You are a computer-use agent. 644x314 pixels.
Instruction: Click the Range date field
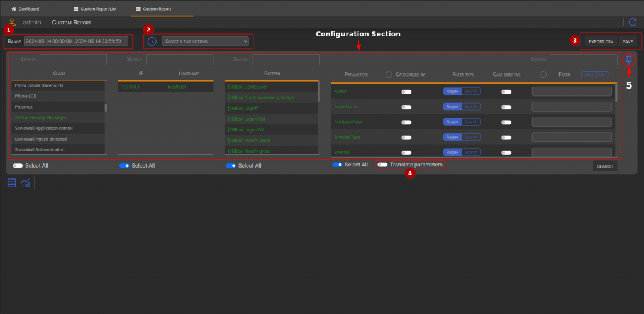point(76,41)
